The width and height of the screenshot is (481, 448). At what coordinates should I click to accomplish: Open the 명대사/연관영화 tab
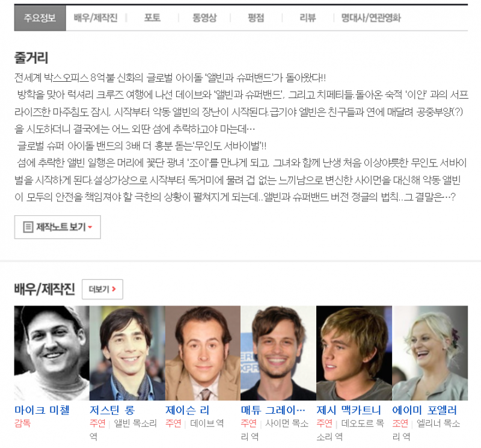(x=370, y=18)
